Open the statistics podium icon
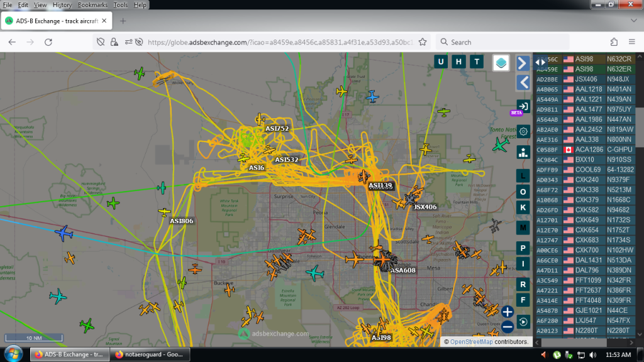Screen dimensions: 644x362 coord(523,153)
